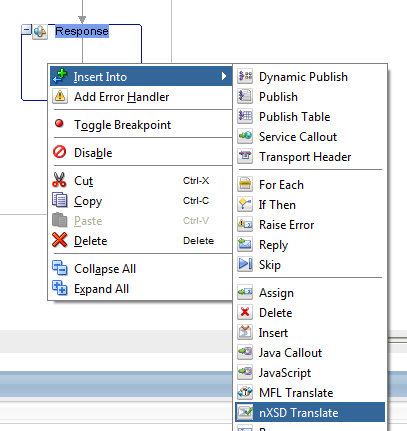Choose Transport Header from submenu
The height and width of the screenshot is (431, 407).
[x=310, y=157]
